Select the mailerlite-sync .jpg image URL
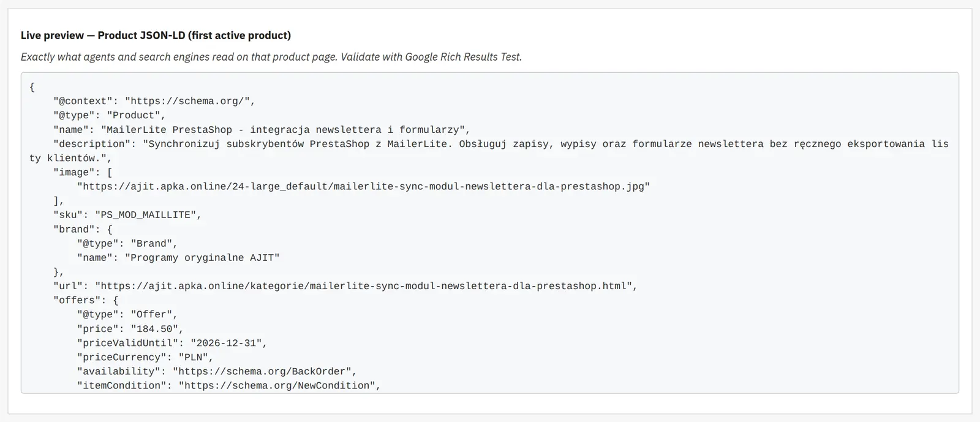980x422 pixels. pos(363,187)
